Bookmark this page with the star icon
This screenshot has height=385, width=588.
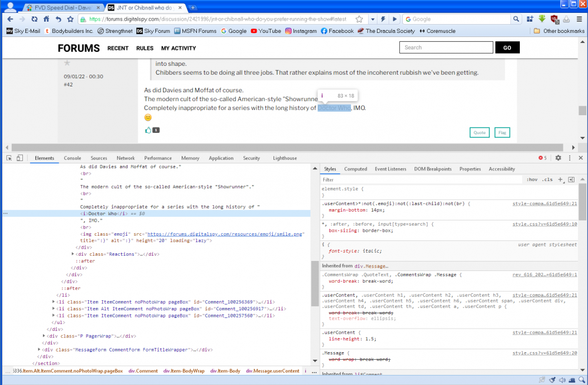[x=359, y=19]
